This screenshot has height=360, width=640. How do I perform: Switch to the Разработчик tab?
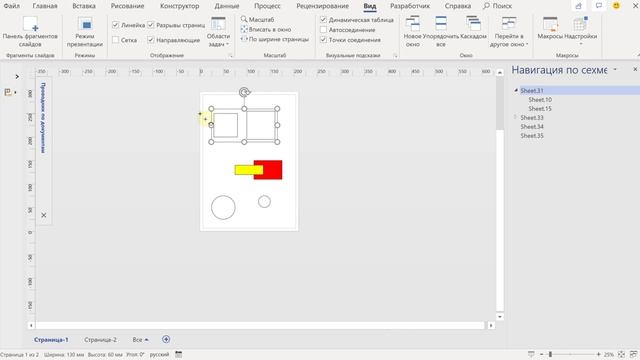pos(410,6)
